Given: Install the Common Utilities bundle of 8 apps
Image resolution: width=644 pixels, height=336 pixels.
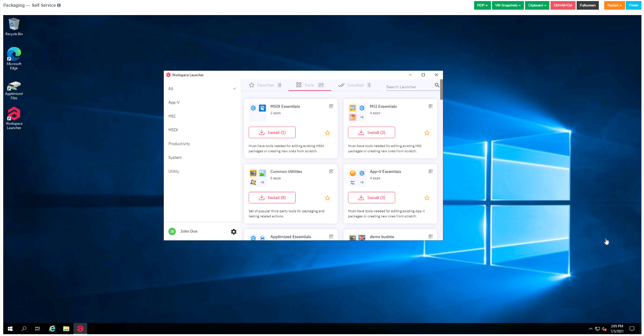Looking at the screenshot, I should [x=272, y=198].
